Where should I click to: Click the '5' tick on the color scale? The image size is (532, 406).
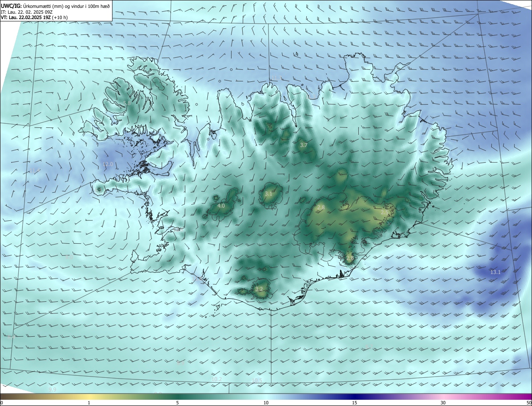tap(177, 403)
